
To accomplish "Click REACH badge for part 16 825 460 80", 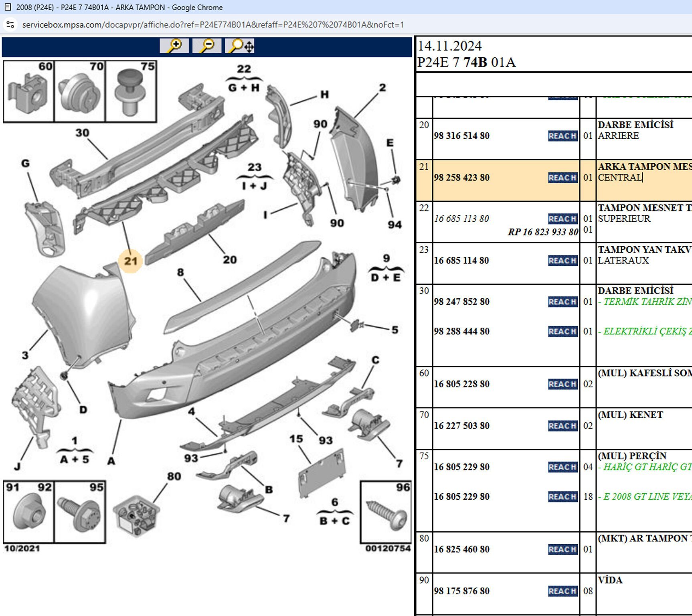I will click(x=562, y=549).
